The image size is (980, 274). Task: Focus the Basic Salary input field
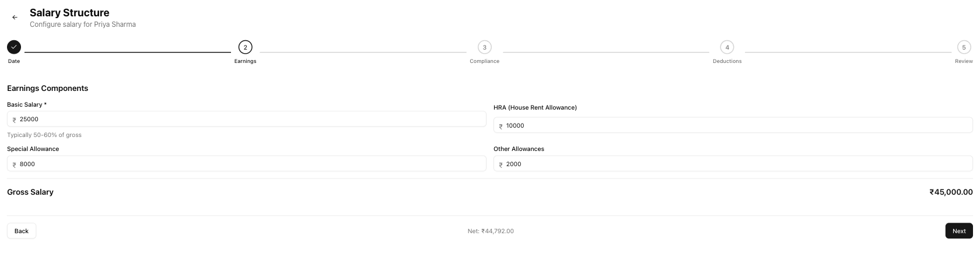(x=251, y=119)
